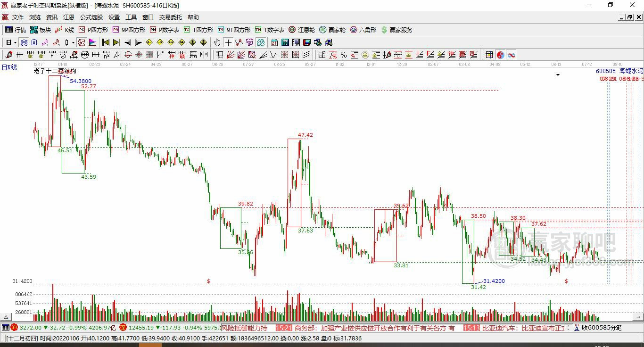Click the Shanghai index 3272.00 status entry
The image size is (644, 347).
pos(63,328)
